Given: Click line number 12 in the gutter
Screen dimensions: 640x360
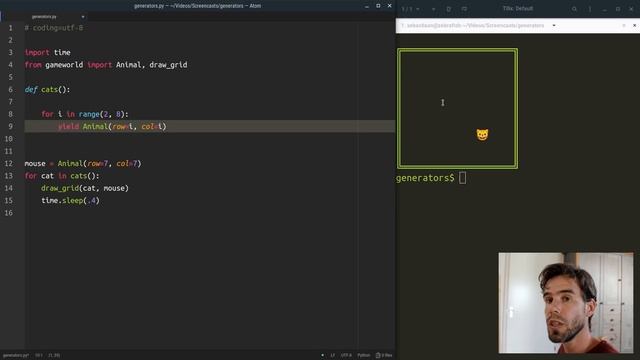Looking at the screenshot, I should tap(9, 163).
